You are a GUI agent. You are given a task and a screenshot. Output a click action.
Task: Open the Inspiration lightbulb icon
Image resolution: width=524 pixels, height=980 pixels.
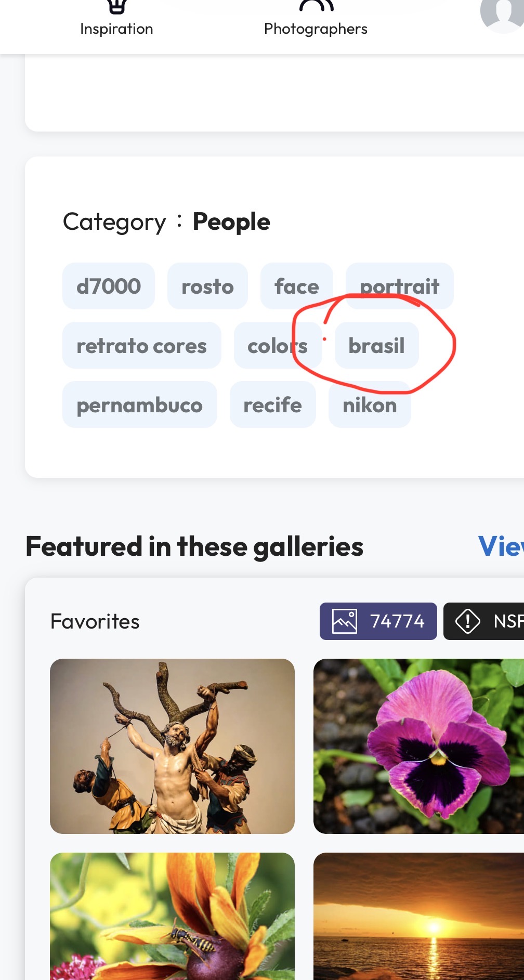click(116, 6)
